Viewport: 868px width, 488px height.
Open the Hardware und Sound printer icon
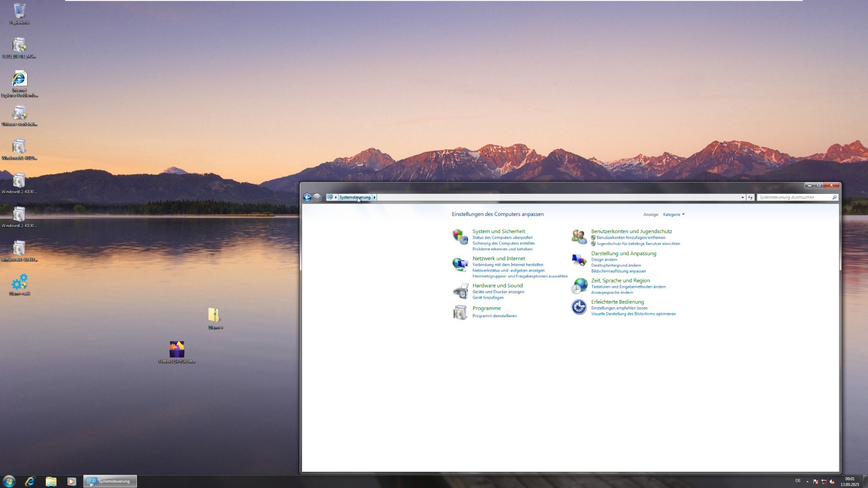tap(460, 291)
